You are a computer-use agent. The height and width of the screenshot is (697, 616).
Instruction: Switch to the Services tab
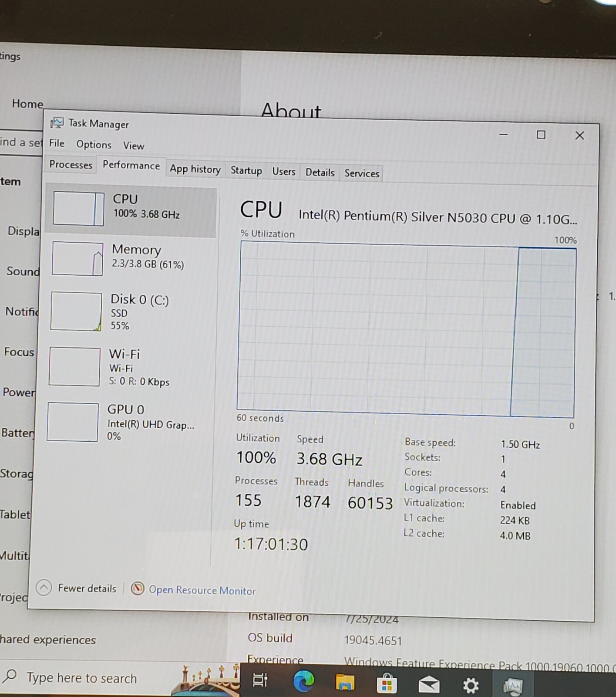[x=362, y=173]
